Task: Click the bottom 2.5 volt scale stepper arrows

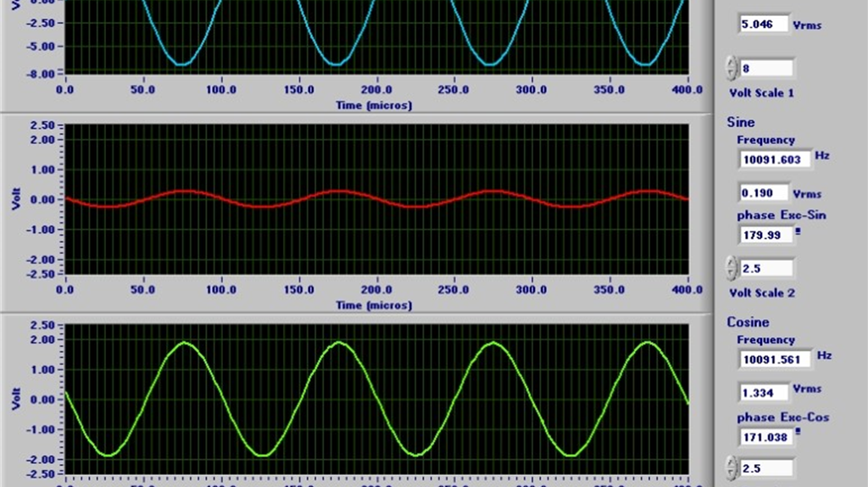Action: click(x=732, y=468)
